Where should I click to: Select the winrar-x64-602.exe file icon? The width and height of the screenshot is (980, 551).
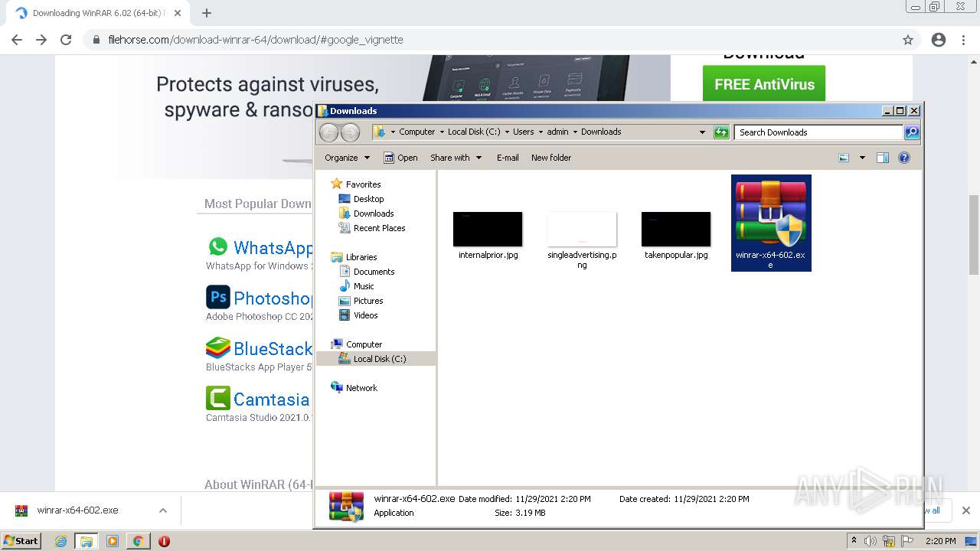771,223
